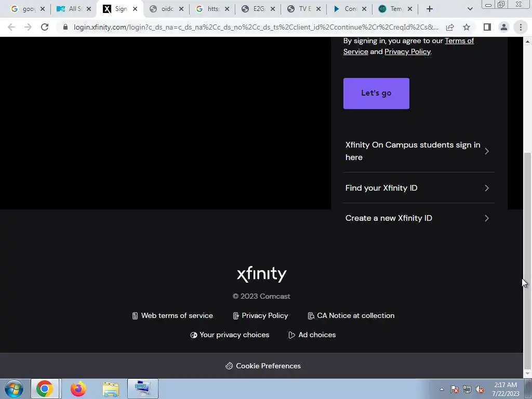Click the CA Notice at collection icon
Screen dimensions: 532x399
coord(311,316)
